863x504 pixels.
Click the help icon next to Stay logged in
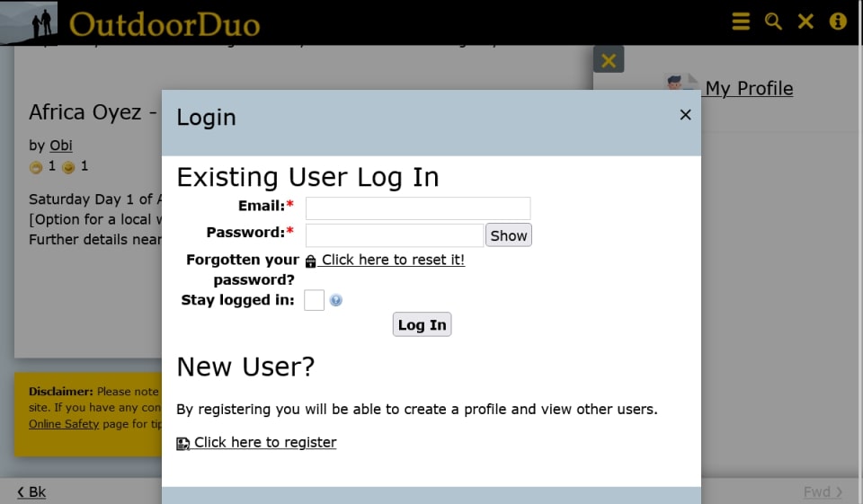pyautogui.click(x=335, y=300)
